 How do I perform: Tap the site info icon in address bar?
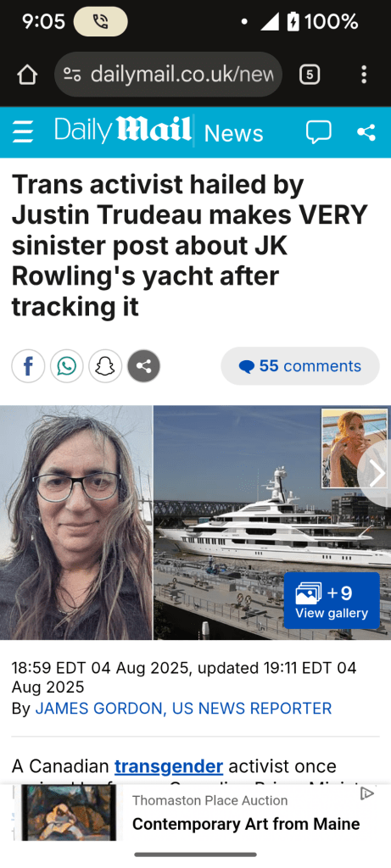pyautogui.click(x=72, y=75)
